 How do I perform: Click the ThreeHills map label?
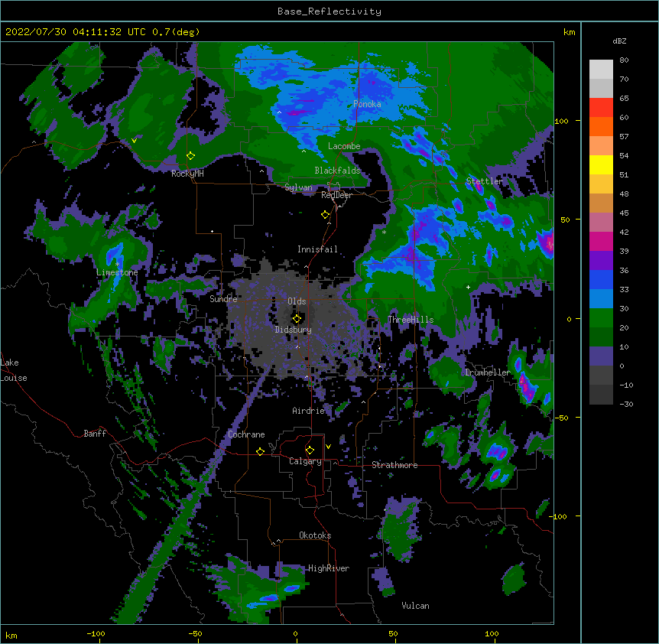(411, 320)
